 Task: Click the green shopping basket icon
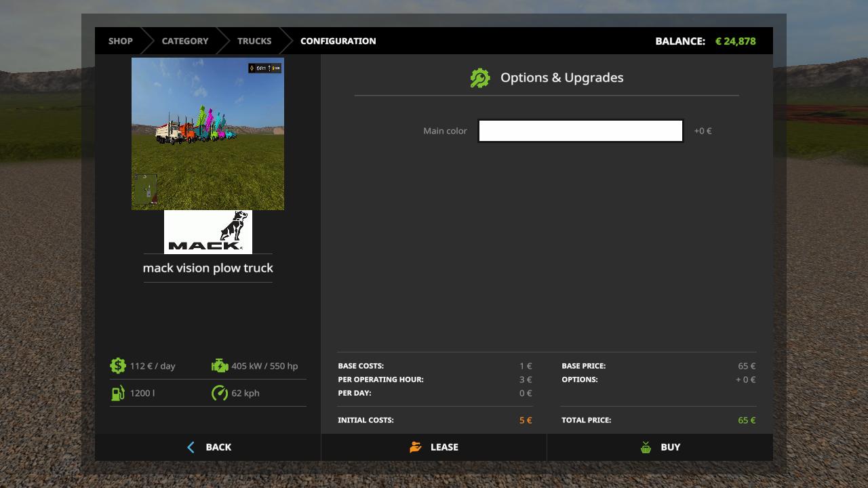pos(646,447)
